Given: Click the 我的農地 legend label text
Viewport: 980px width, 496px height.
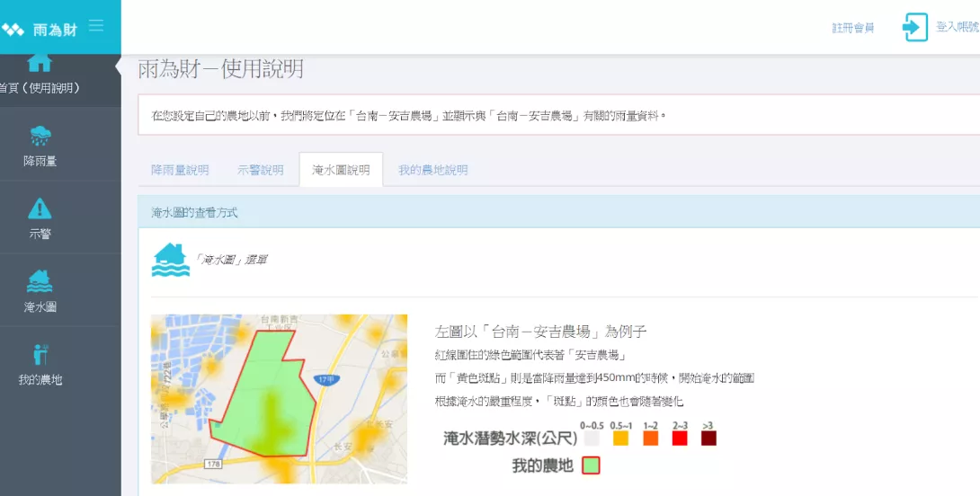Looking at the screenshot, I should pyautogui.click(x=542, y=465).
